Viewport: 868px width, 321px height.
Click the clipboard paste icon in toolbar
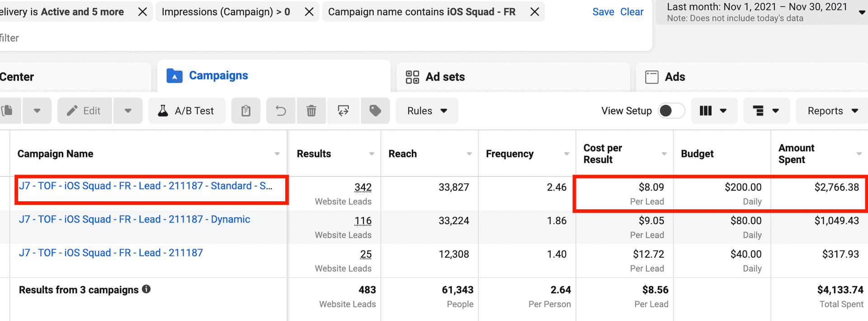click(x=245, y=111)
